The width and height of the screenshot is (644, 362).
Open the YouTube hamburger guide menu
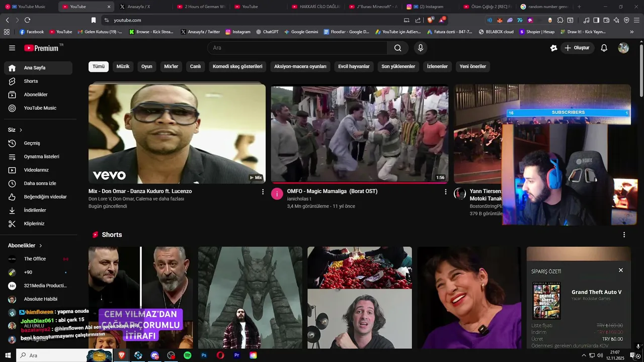(x=12, y=48)
